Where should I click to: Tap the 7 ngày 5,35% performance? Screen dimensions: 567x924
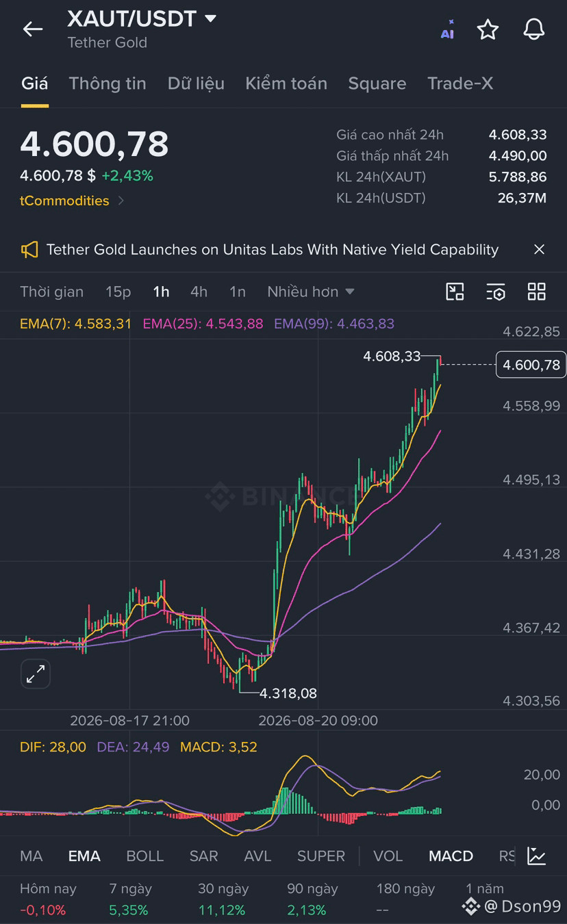(130, 899)
